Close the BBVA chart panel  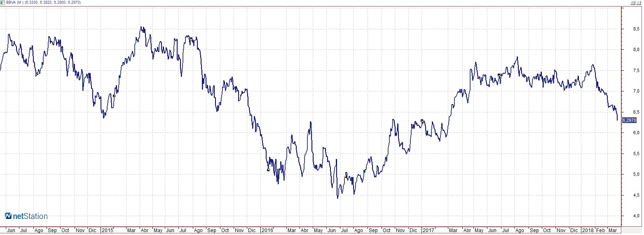(x=639, y=2)
